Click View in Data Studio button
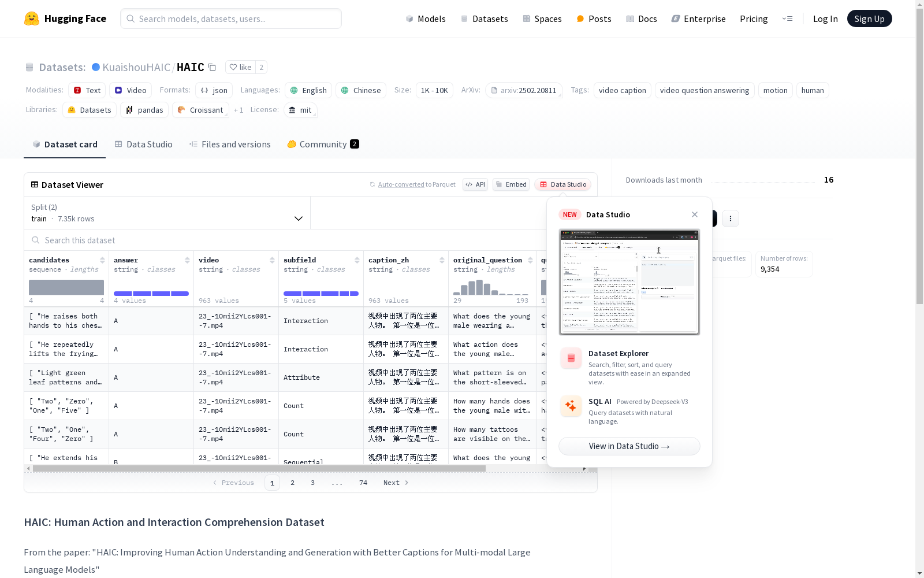924x578 pixels. tap(629, 446)
